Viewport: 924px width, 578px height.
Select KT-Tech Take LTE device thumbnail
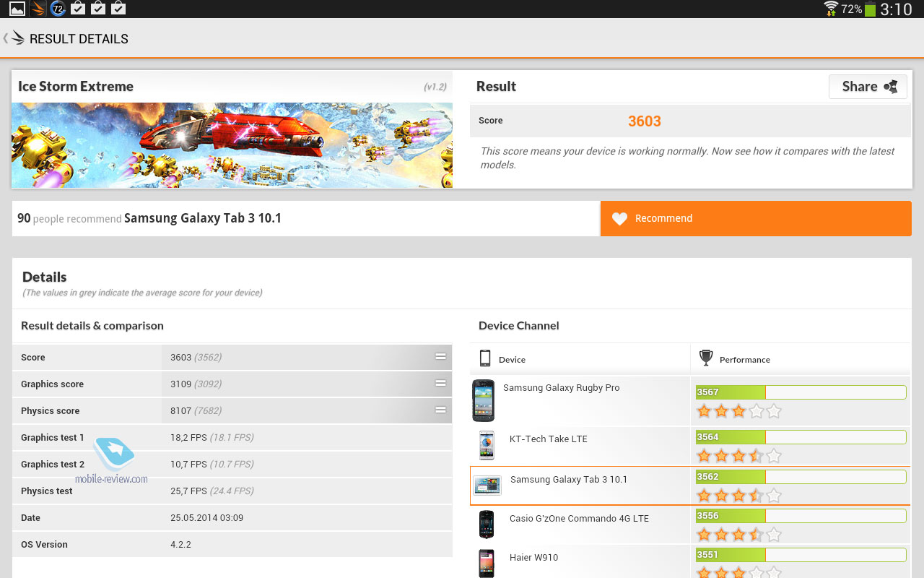click(x=487, y=445)
